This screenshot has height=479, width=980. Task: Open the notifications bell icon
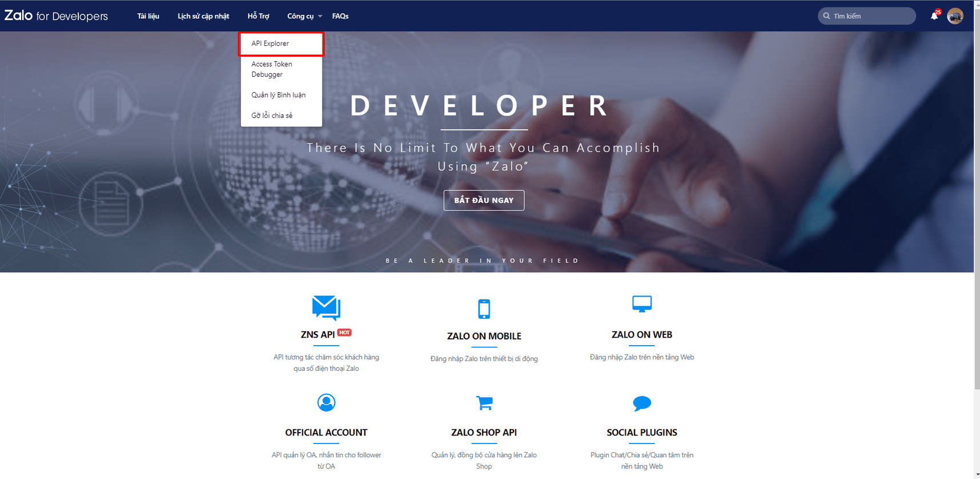click(934, 15)
